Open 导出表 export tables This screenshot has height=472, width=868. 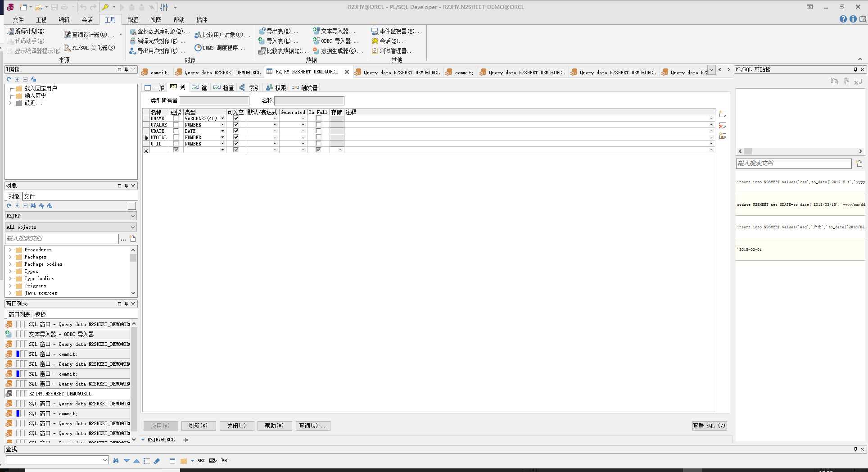coord(278,31)
